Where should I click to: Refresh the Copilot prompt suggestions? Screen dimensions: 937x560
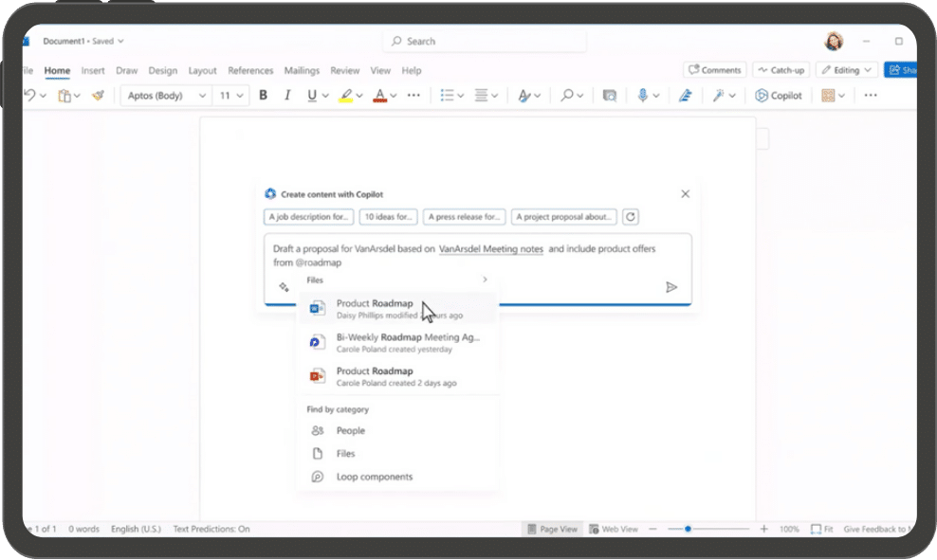[x=631, y=217]
